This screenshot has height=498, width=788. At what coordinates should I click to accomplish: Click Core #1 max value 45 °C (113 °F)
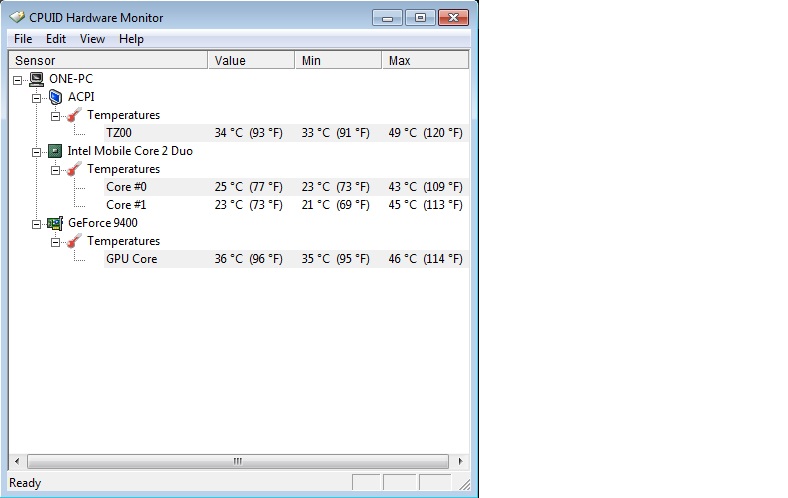click(x=425, y=205)
